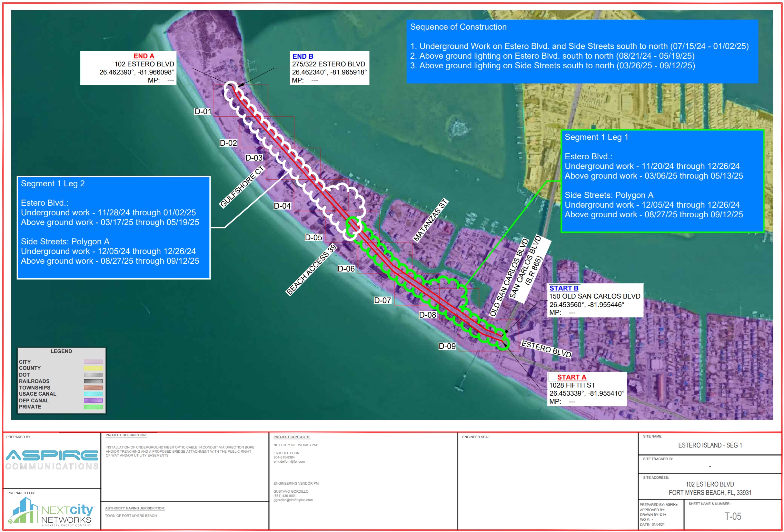The image size is (784, 532).
Task: Select the D-01 sheet marker
Action: tap(203, 111)
